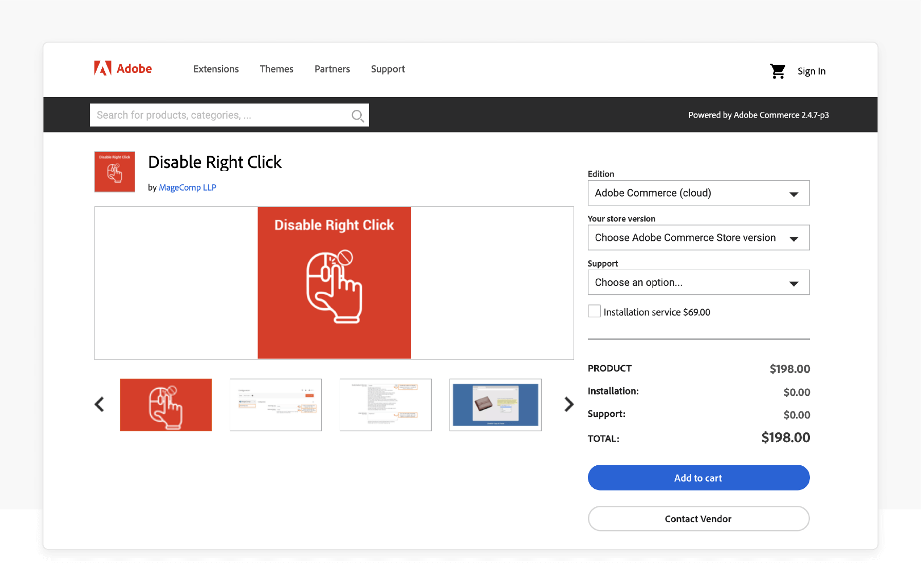The height and width of the screenshot is (588, 921).
Task: Click the PRODUCT $198.00 price
Action: point(790,369)
